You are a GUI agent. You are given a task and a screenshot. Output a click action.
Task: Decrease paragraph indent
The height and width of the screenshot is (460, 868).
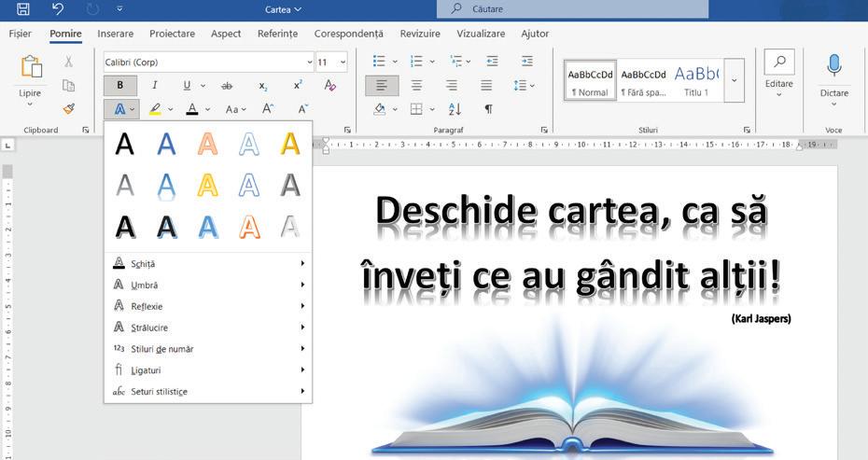pyautogui.click(x=492, y=61)
